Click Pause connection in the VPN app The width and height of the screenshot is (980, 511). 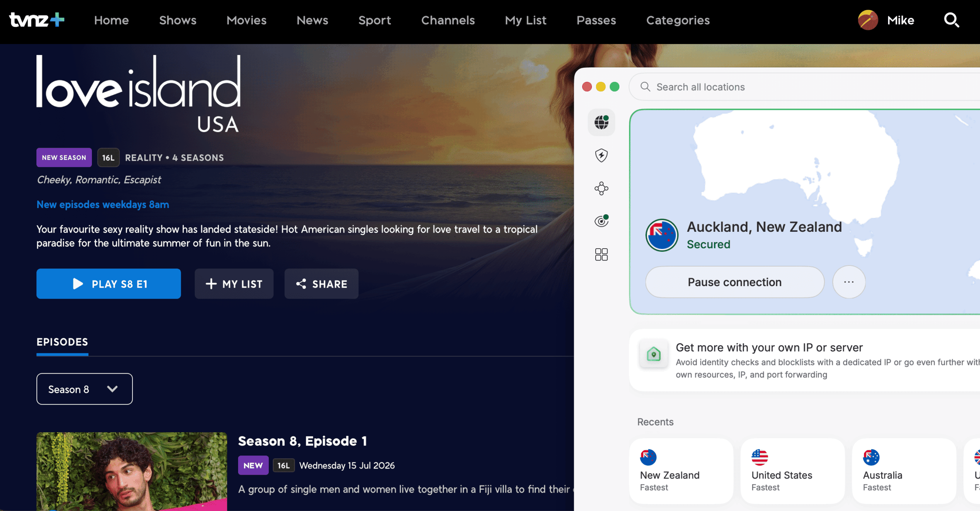click(735, 282)
